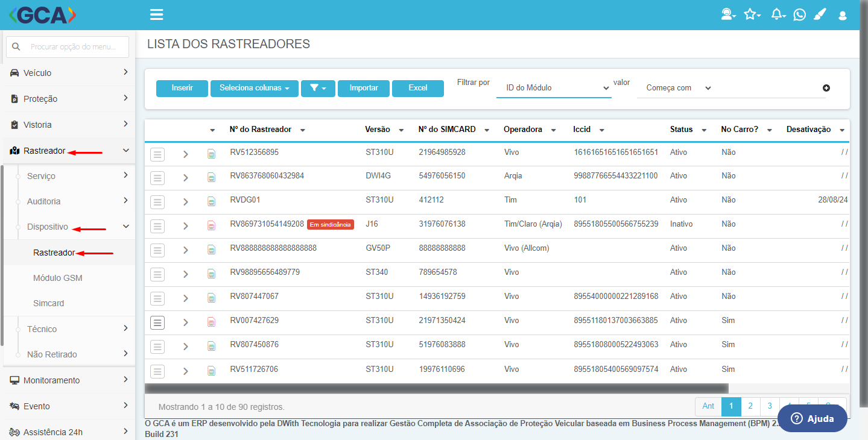The image size is (868, 440).
Task: Go to page 3 of results
Action: point(770,406)
